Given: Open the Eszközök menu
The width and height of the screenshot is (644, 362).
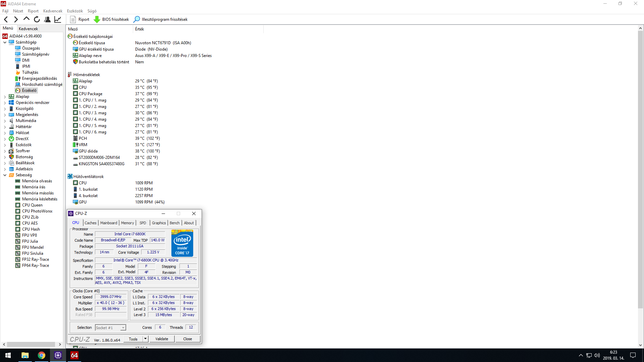Looking at the screenshot, I should coord(75,11).
